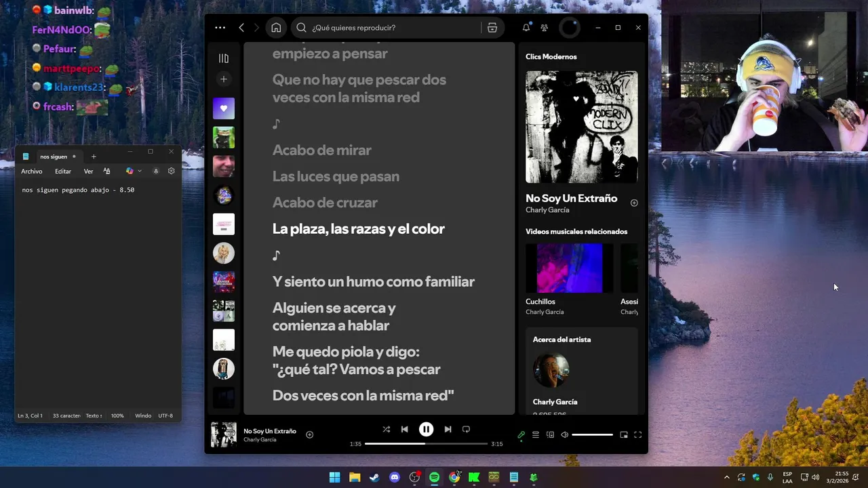Toggle shuffle playback
868x488 pixels.
386,429
